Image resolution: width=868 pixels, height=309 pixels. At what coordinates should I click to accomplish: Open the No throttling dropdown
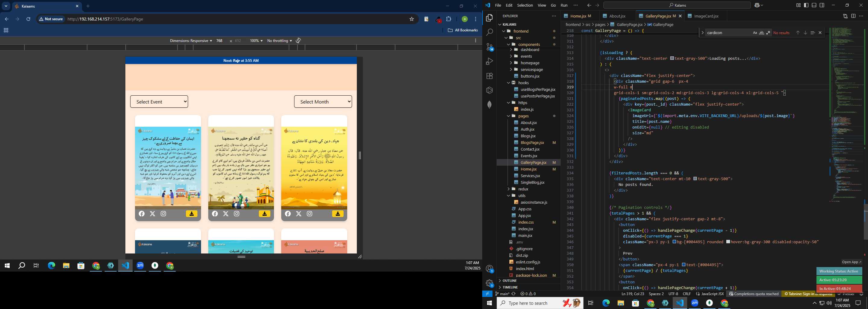coord(279,41)
